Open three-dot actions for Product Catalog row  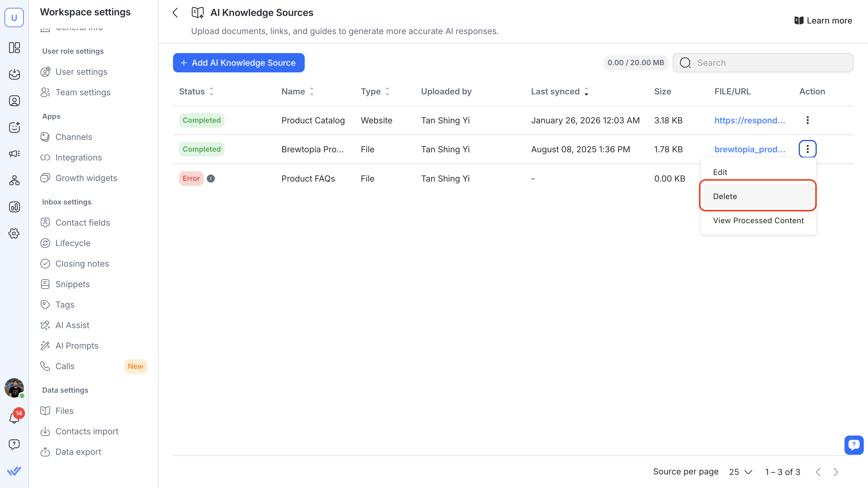(807, 120)
